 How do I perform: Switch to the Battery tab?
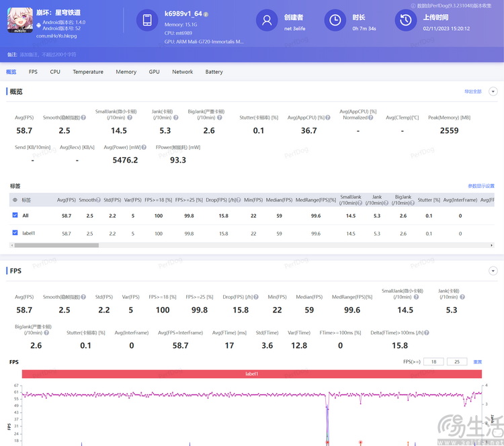[x=214, y=72]
